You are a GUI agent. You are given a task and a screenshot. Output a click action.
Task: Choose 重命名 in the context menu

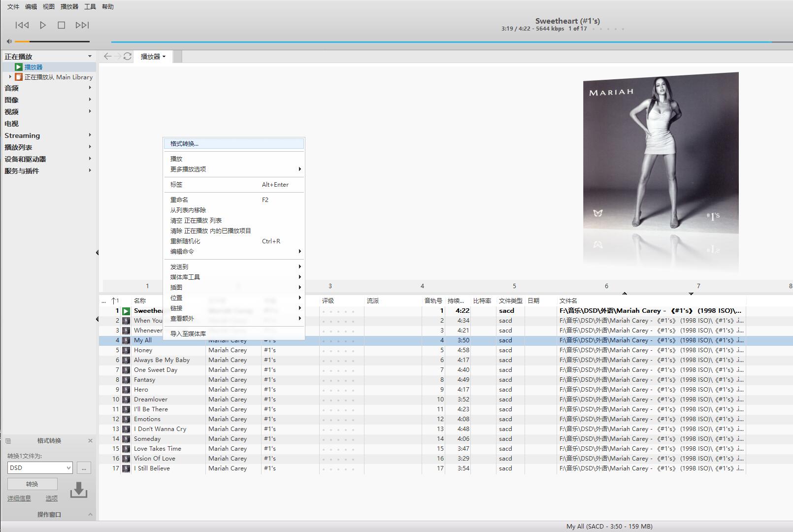(x=234, y=199)
